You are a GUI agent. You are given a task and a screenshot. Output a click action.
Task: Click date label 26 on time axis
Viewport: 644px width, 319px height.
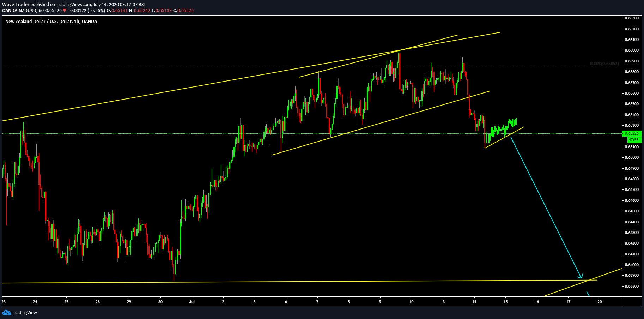pyautogui.click(x=98, y=302)
